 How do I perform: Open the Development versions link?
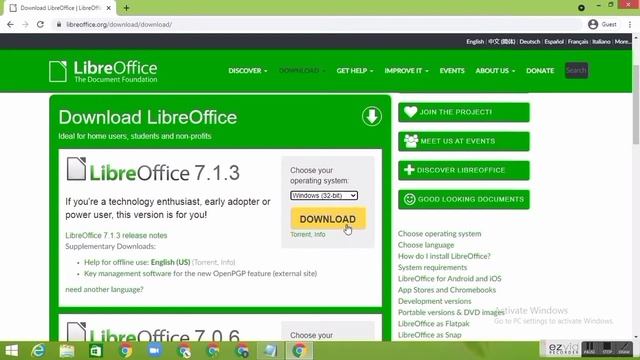(x=435, y=301)
